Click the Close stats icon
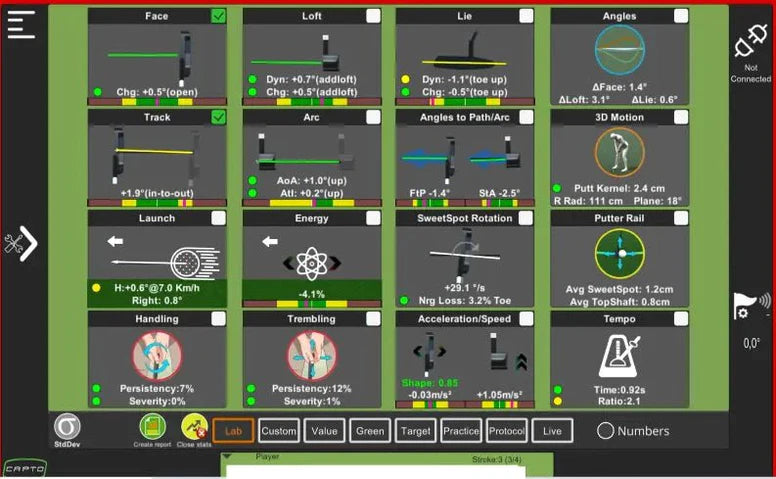The height and width of the screenshot is (479, 776). pos(194,428)
